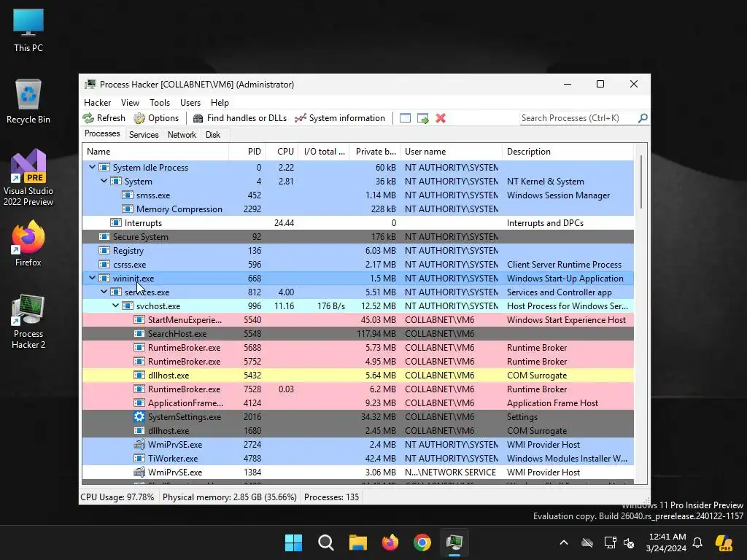Click the search magnifier icon

pos(643,117)
